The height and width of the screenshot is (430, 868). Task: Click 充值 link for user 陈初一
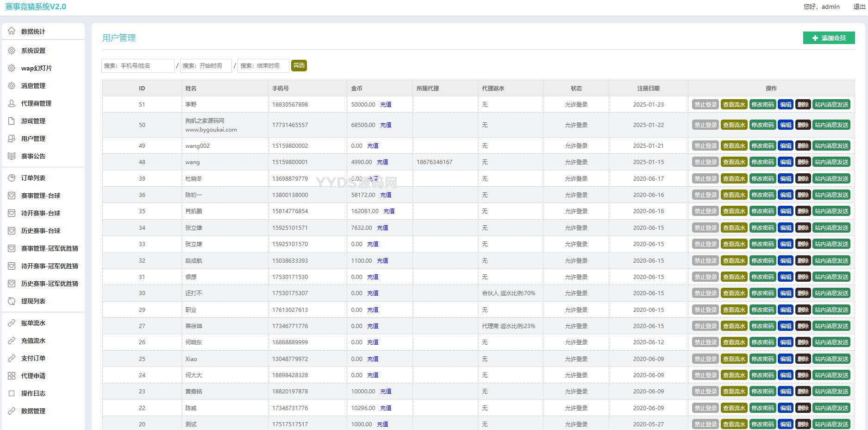(386, 195)
